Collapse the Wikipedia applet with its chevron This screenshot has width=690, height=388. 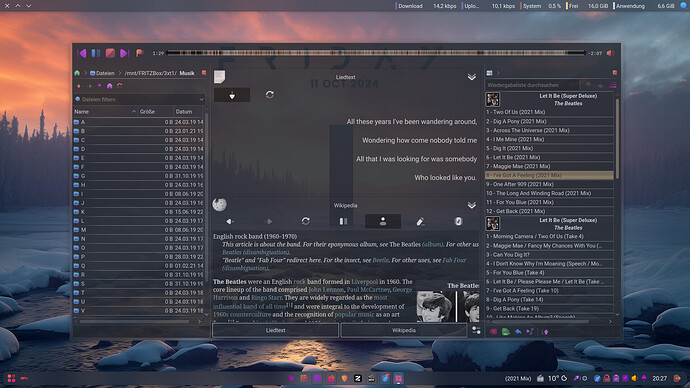click(x=472, y=205)
